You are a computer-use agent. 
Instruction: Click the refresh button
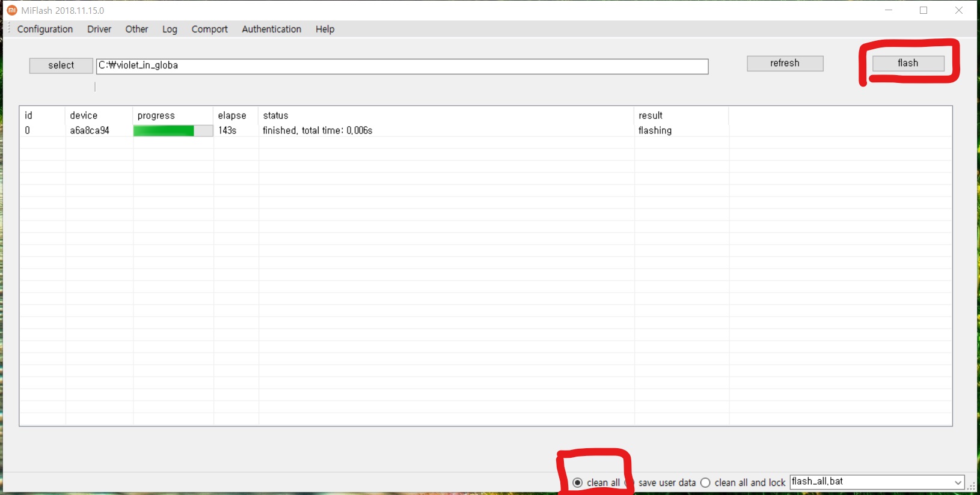pos(785,63)
